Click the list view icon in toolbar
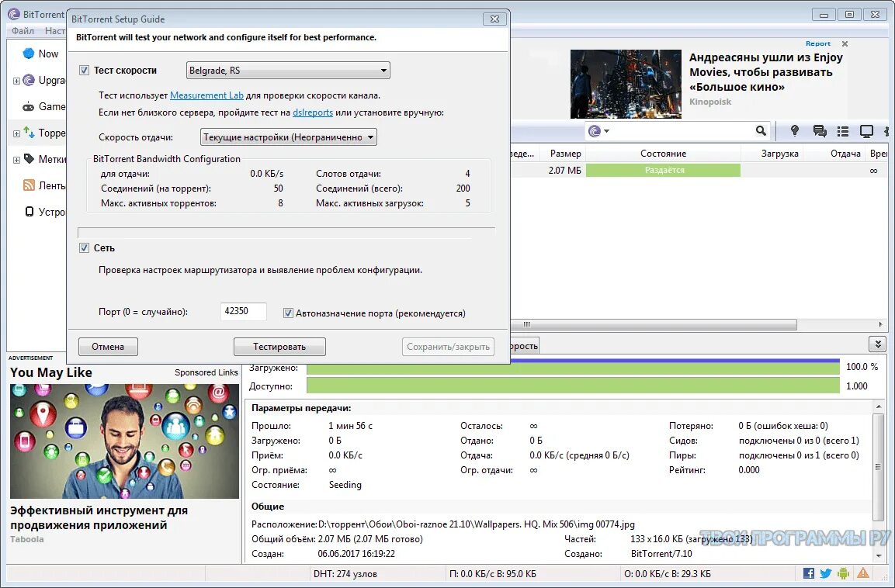This screenshot has height=588, width=895. coord(842,131)
